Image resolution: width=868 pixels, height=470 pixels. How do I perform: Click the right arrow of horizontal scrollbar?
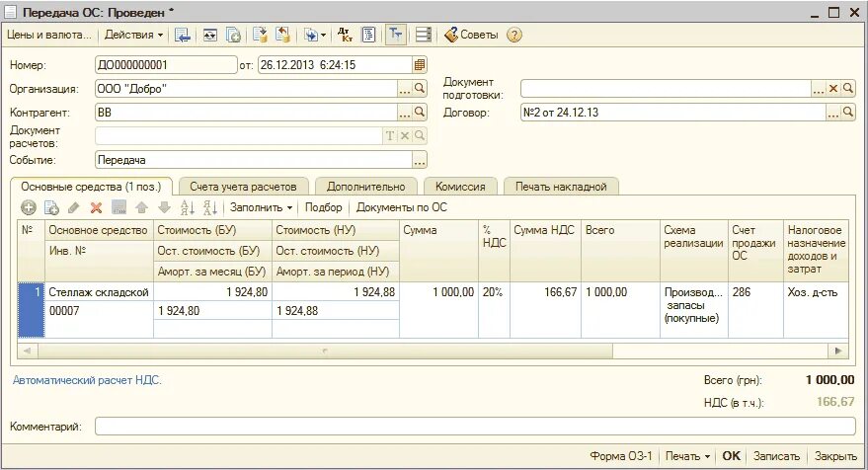coord(838,351)
